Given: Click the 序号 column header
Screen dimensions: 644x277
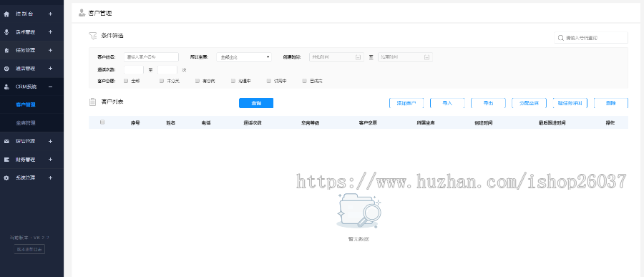Looking at the screenshot, I should click(135, 123).
